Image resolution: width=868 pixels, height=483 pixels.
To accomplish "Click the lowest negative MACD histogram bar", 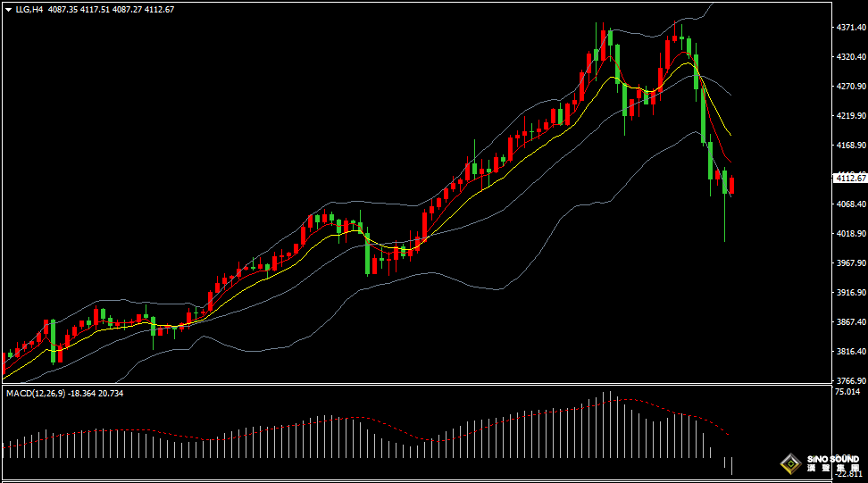I will (732, 465).
